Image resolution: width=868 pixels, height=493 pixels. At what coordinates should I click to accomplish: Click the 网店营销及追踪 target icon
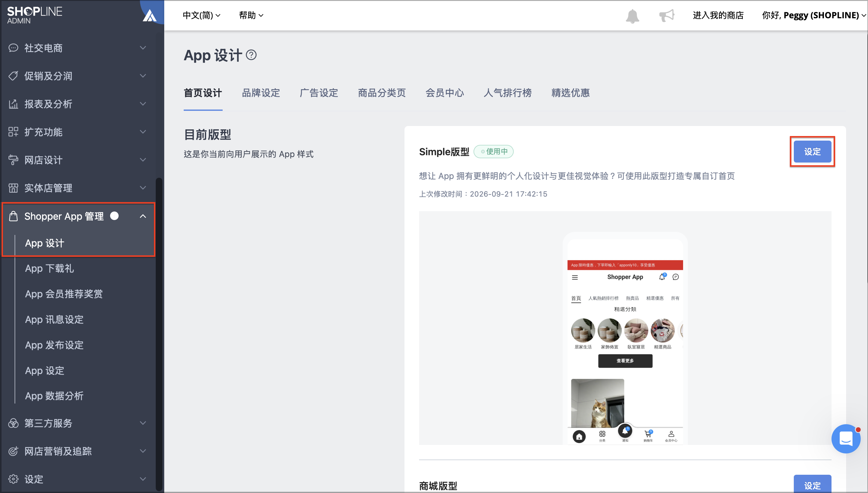tap(13, 451)
